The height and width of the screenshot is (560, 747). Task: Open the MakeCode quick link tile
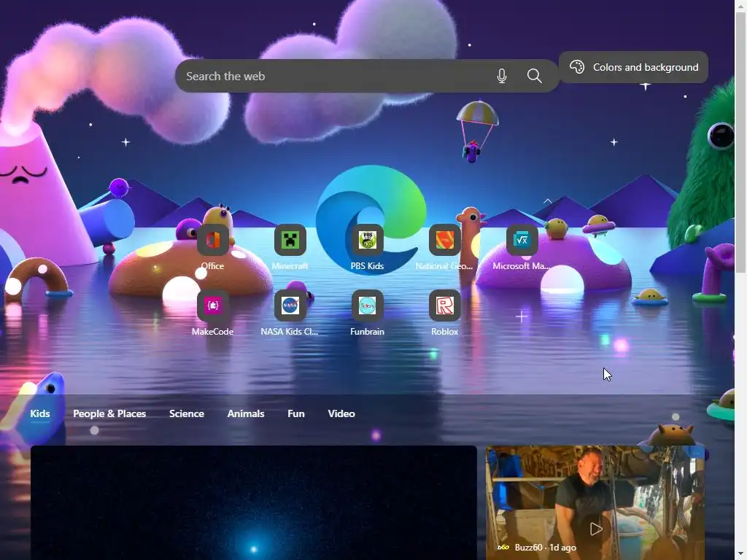212,306
